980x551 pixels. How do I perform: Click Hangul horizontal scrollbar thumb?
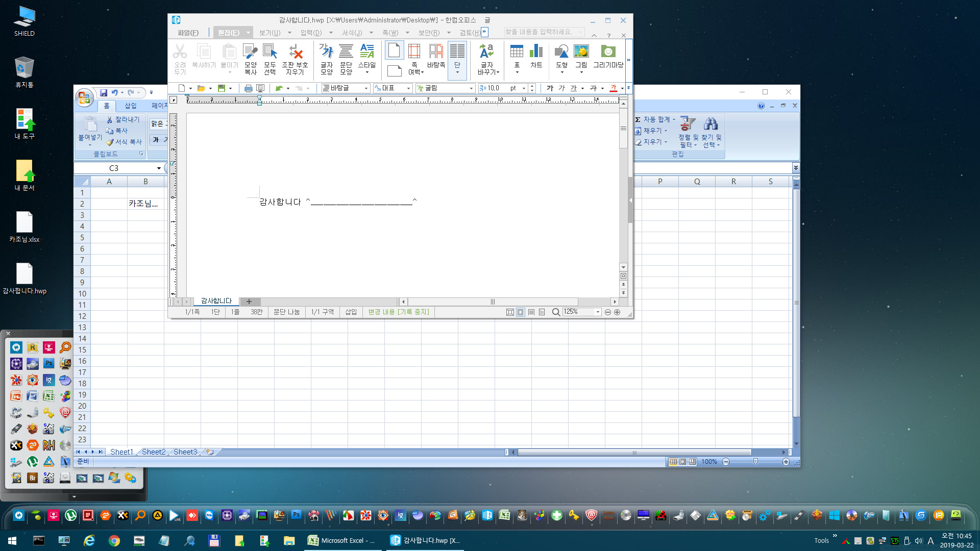tap(493, 302)
